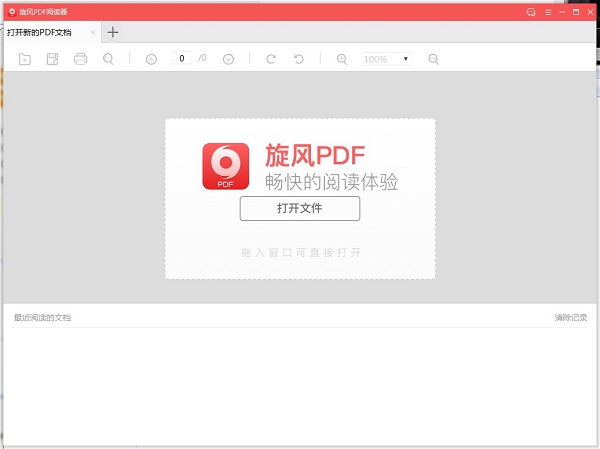
Task: Open the hamburger menu in title bar
Action: click(x=548, y=12)
